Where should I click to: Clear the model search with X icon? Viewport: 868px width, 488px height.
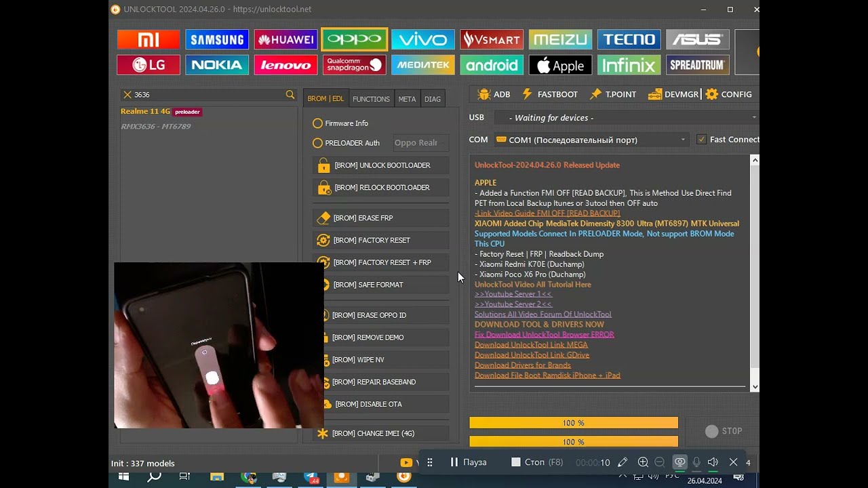click(127, 95)
